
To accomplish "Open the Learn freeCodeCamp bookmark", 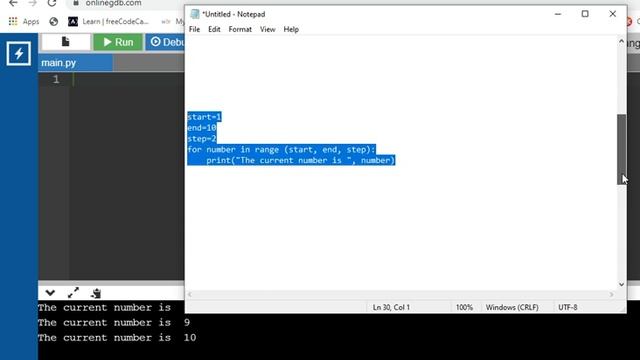I will click(x=108, y=22).
